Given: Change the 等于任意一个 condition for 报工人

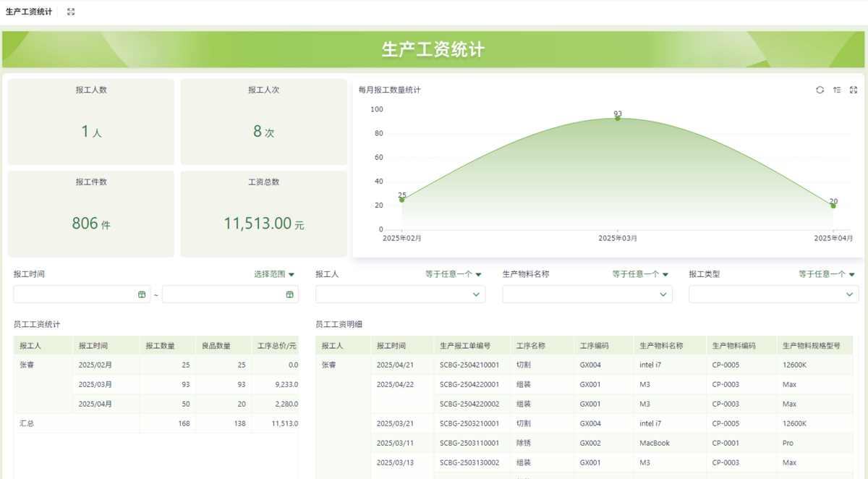Looking at the screenshot, I should tap(453, 274).
